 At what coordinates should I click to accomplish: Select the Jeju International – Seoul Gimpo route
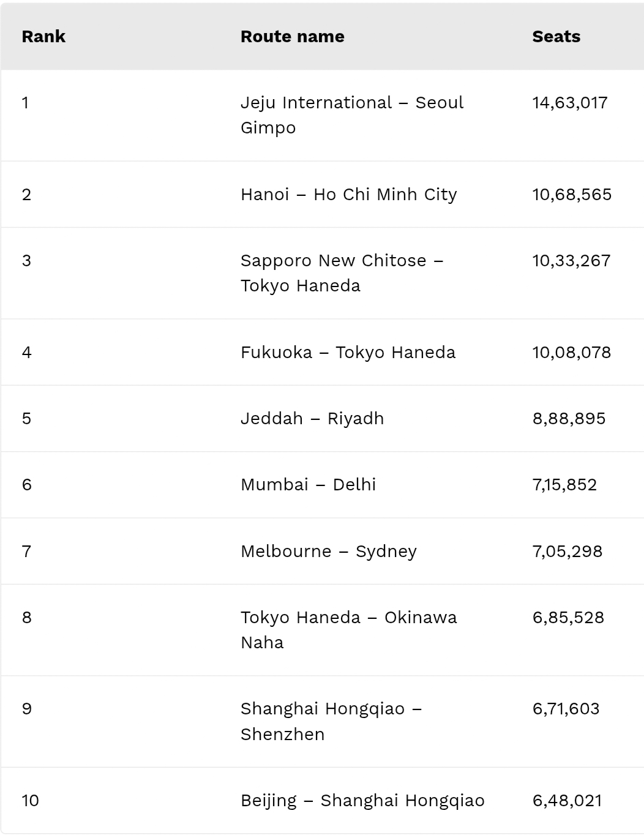tap(351, 115)
